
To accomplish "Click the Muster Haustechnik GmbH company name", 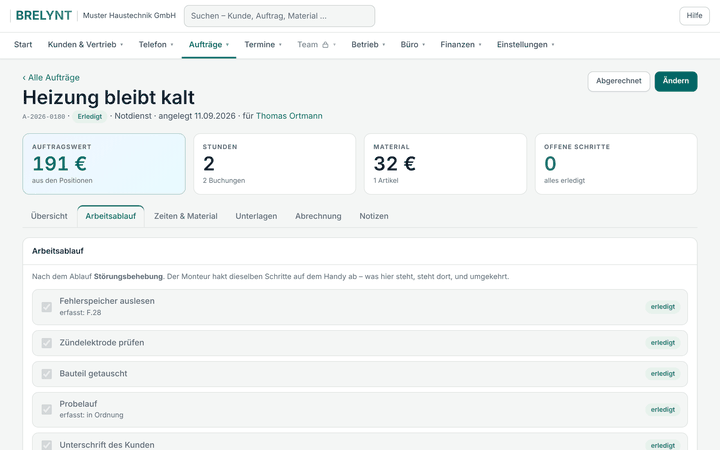I will point(129,16).
